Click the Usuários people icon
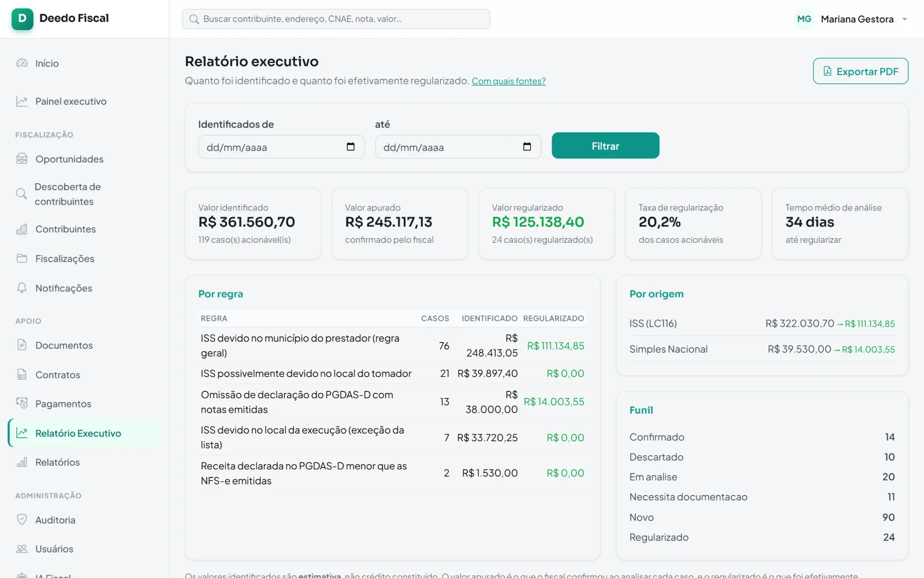Image resolution: width=924 pixels, height=578 pixels. coord(22,549)
